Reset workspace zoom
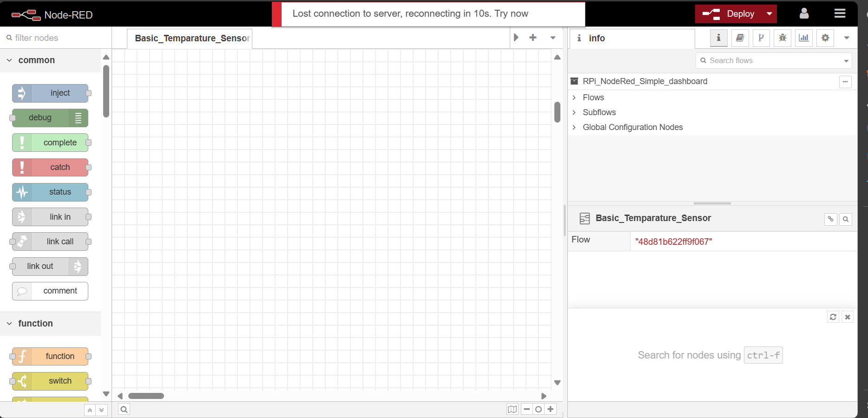The image size is (868, 418). point(539,409)
